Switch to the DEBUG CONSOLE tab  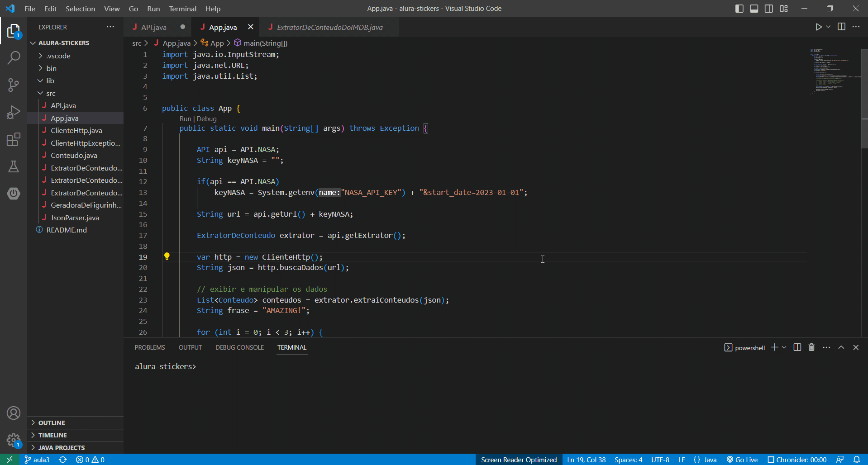(239, 347)
